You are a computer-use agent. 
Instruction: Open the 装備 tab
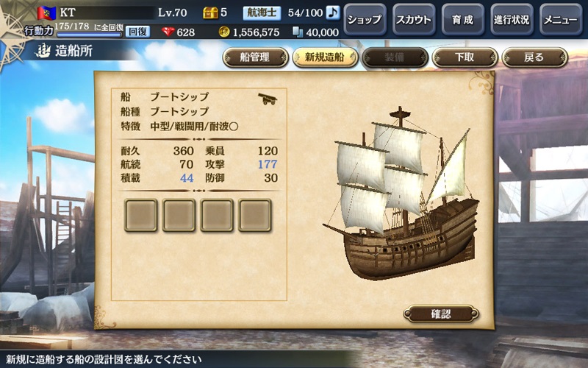pyautogui.click(x=395, y=57)
